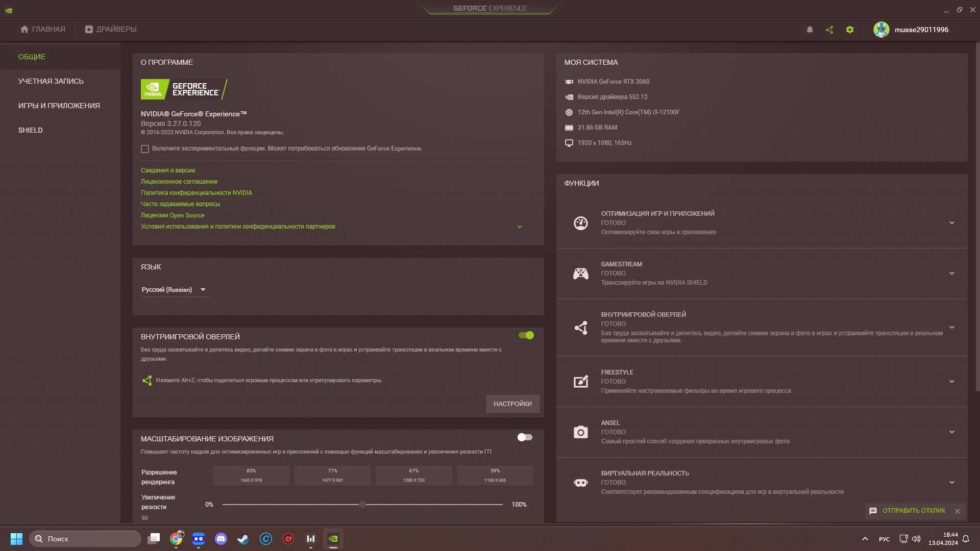This screenshot has width=980, height=551.
Task: Open Политика конфиденциальности NVIDIA link
Action: [197, 193]
